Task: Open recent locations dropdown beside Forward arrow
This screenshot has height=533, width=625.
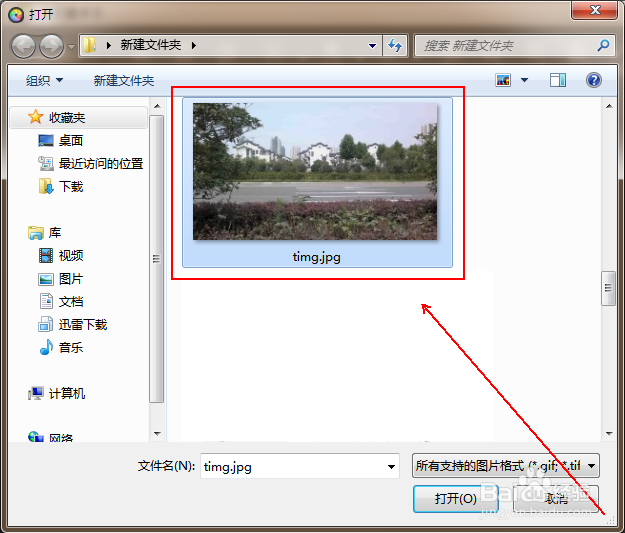Action: pos(71,47)
